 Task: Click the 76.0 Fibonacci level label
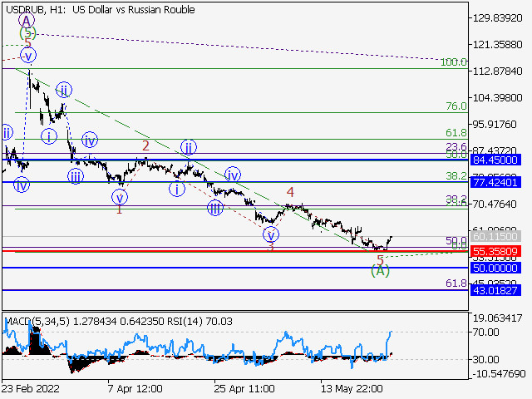pyautogui.click(x=456, y=106)
